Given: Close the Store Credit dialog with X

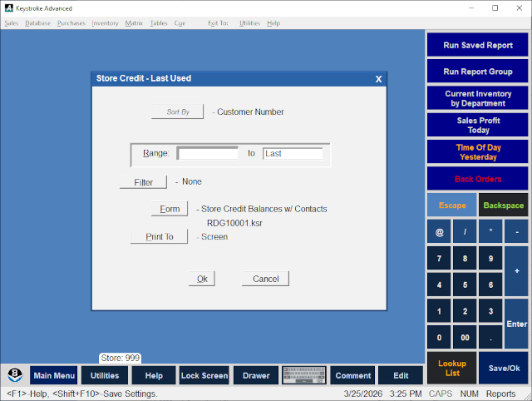Looking at the screenshot, I should coord(378,79).
